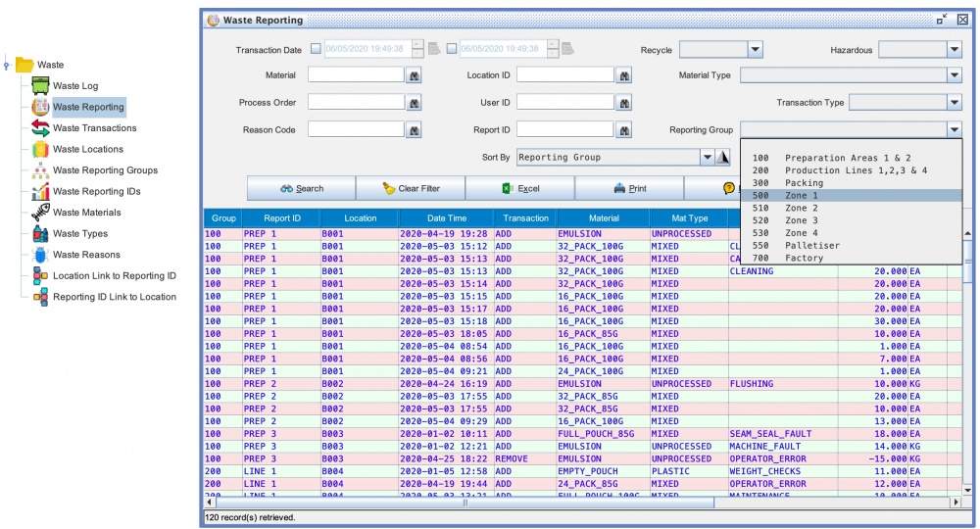Click the Waste Types bottles icon
The image size is (980, 529).
(40, 233)
